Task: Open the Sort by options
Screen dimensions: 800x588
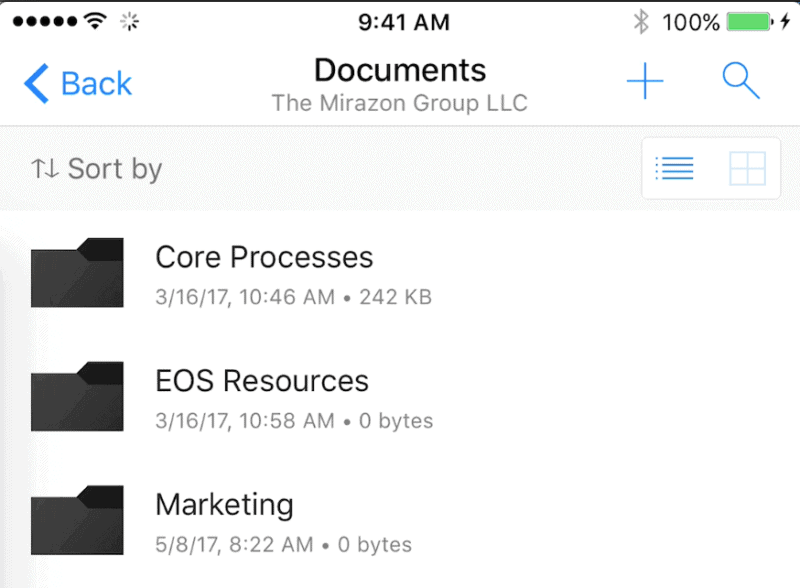Action: 95,168
